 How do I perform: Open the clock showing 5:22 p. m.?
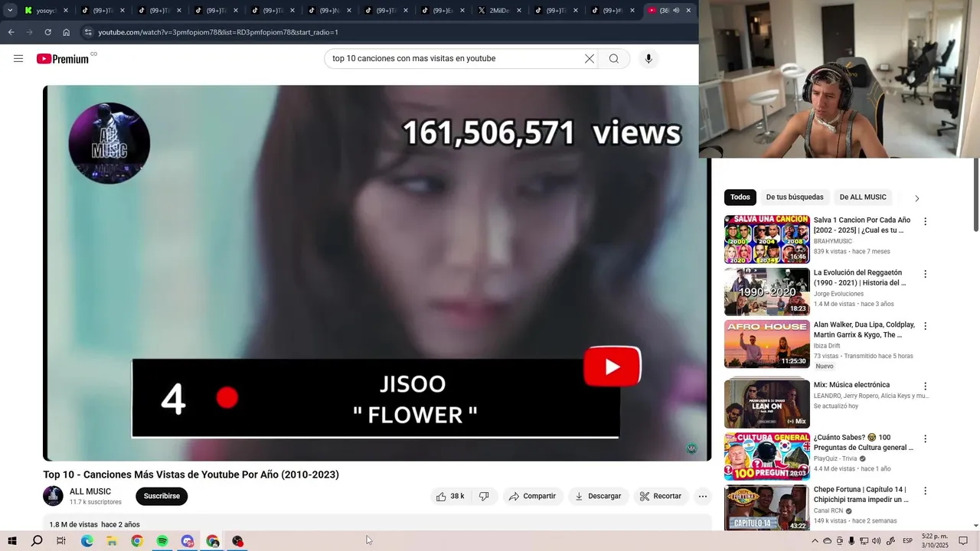click(x=935, y=541)
